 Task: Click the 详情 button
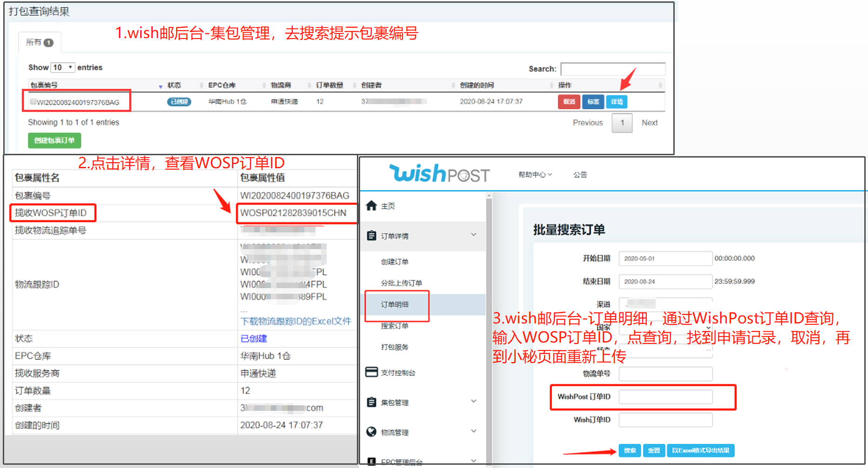pos(617,102)
